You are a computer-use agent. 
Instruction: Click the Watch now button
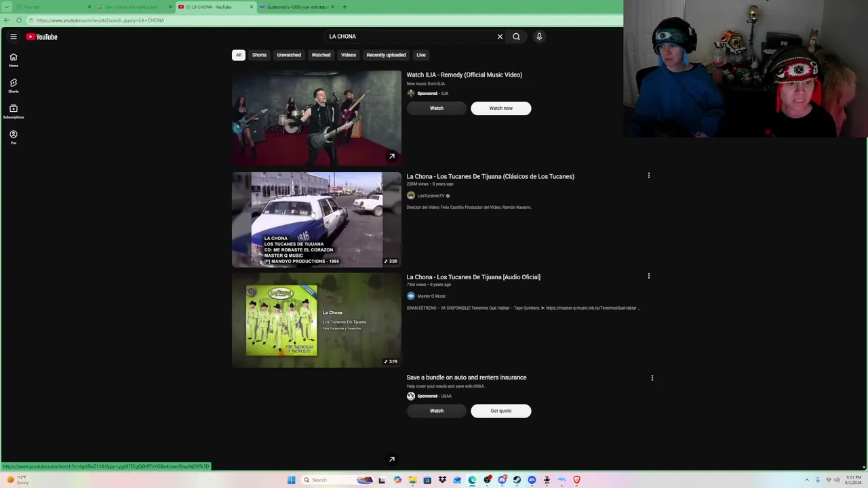click(501, 108)
